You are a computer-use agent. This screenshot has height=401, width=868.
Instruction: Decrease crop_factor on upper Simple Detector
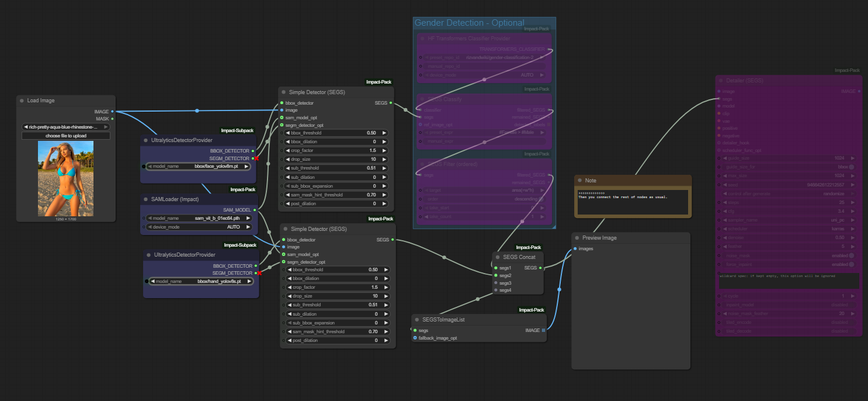(288, 150)
